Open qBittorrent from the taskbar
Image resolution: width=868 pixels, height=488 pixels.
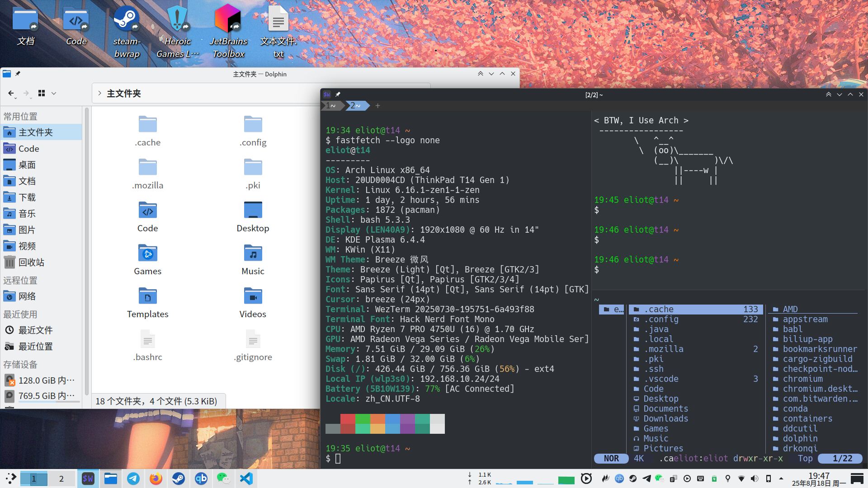(201, 479)
